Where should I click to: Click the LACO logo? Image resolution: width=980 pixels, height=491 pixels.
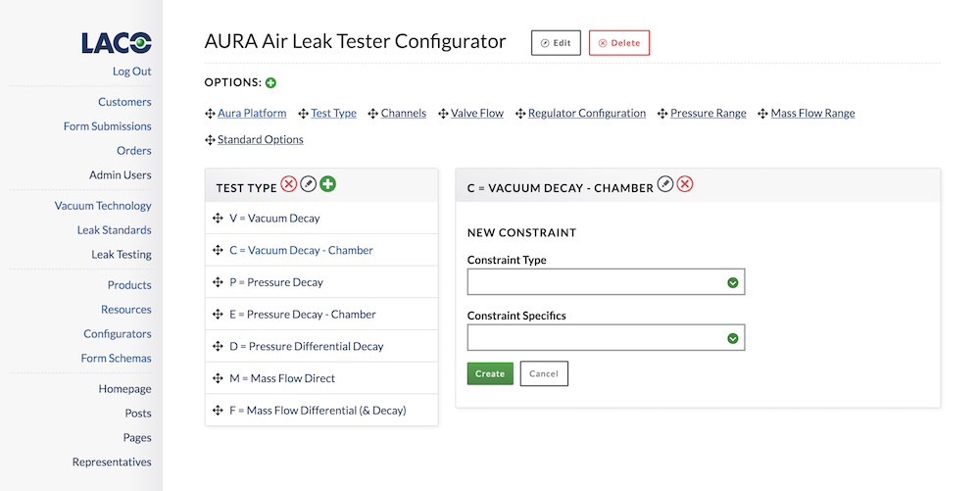117,42
